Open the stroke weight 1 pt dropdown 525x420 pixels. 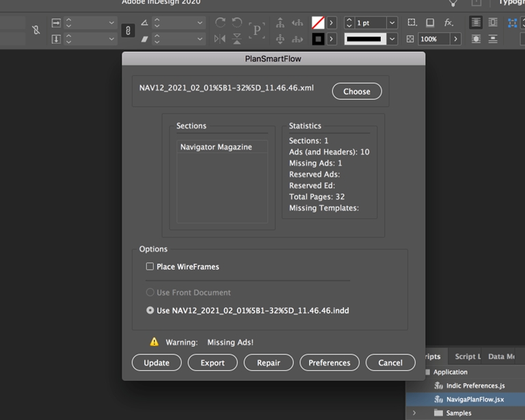pyautogui.click(x=392, y=23)
